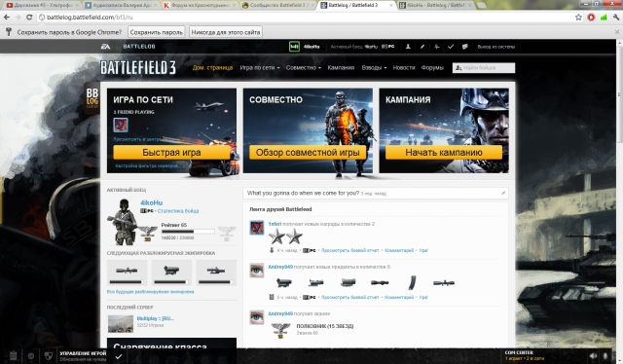Click the EA logo in top bar
The image size is (623, 364).
pyautogui.click(x=105, y=47)
